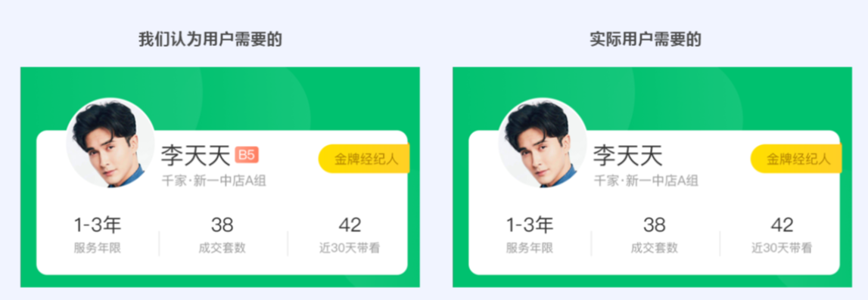This screenshot has width=868, height=300.
Task: Click heading 我们认为用户需要的
Action: pyautogui.click(x=210, y=40)
